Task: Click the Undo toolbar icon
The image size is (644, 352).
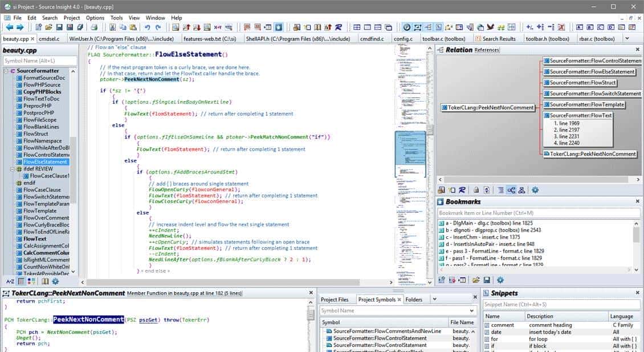Action: 148,27
